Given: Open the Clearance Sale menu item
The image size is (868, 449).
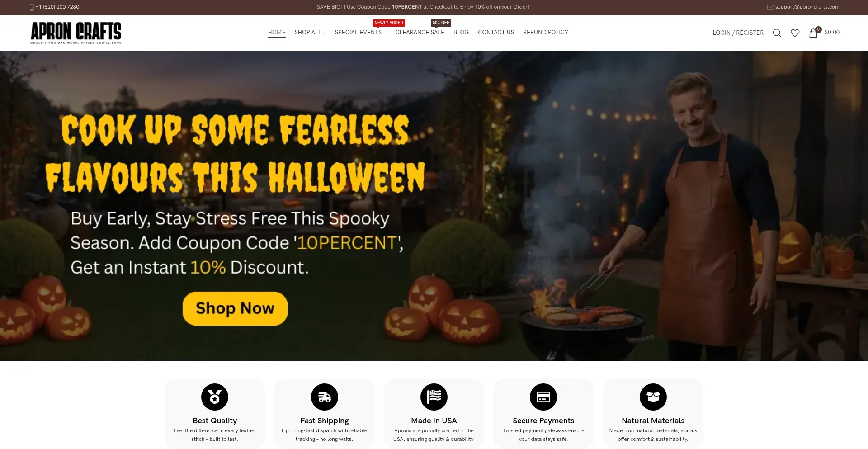Looking at the screenshot, I should click(x=420, y=33).
